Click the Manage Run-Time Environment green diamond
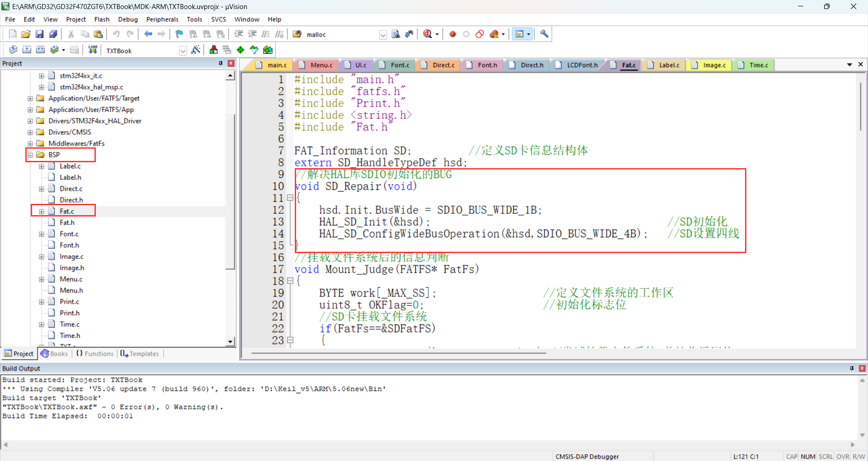 [x=241, y=50]
